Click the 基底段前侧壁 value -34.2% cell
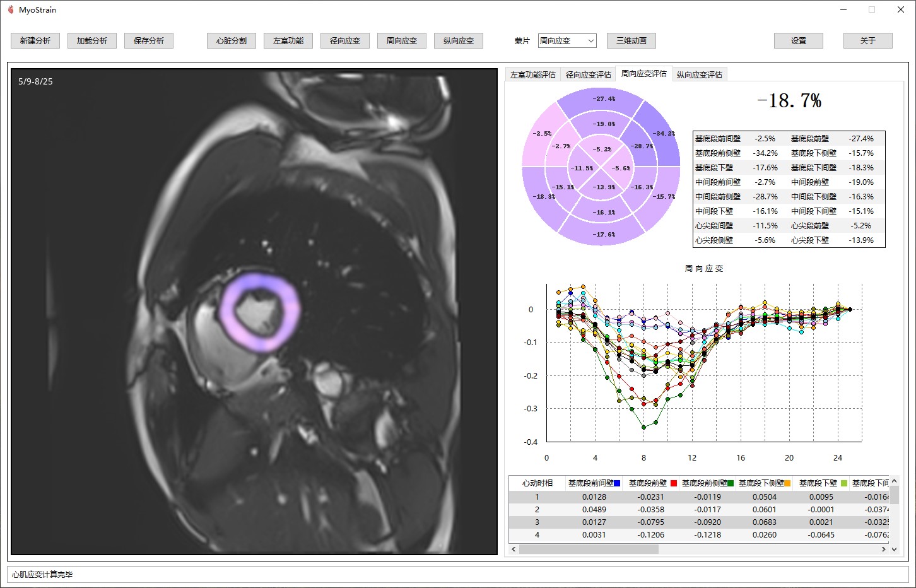 [765, 153]
